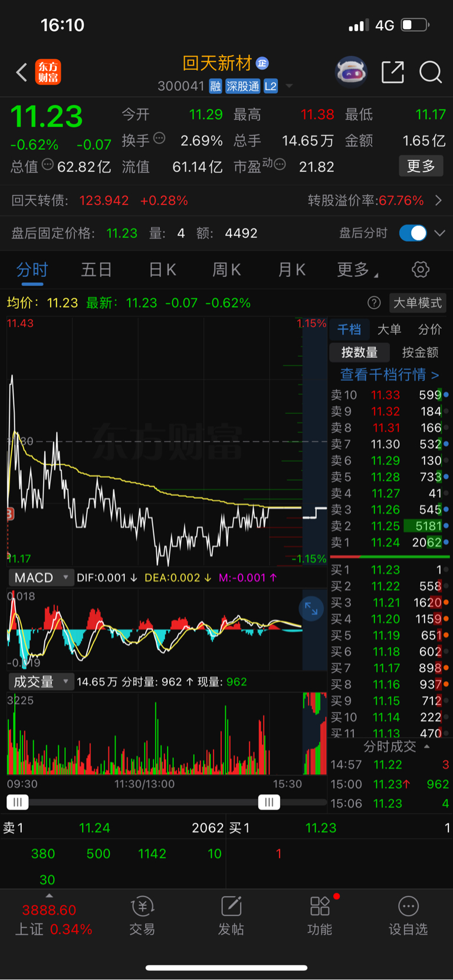
Task: Open 查看千档行情 link
Action: [x=389, y=374]
